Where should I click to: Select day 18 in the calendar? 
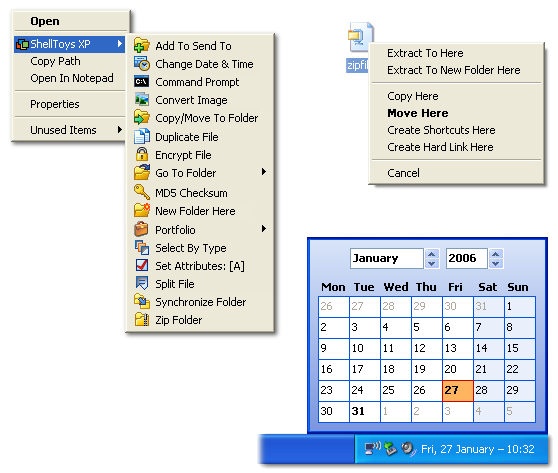[395, 369]
